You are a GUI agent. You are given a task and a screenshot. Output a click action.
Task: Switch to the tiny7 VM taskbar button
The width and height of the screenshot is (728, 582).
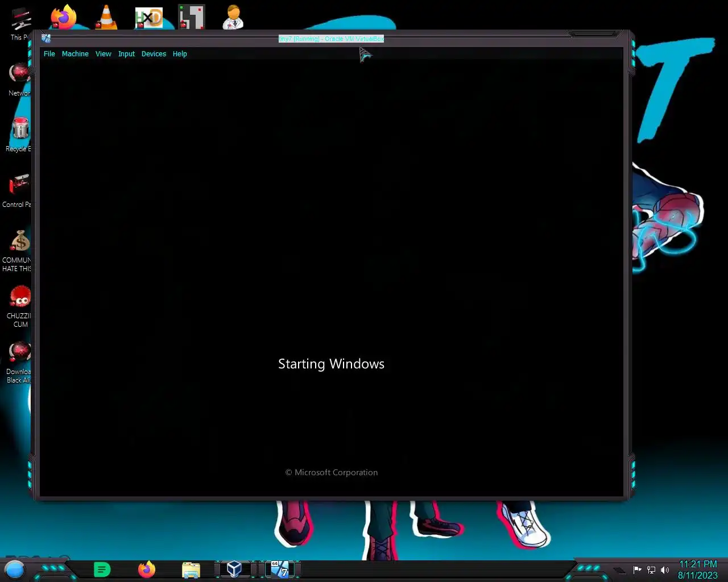point(279,569)
